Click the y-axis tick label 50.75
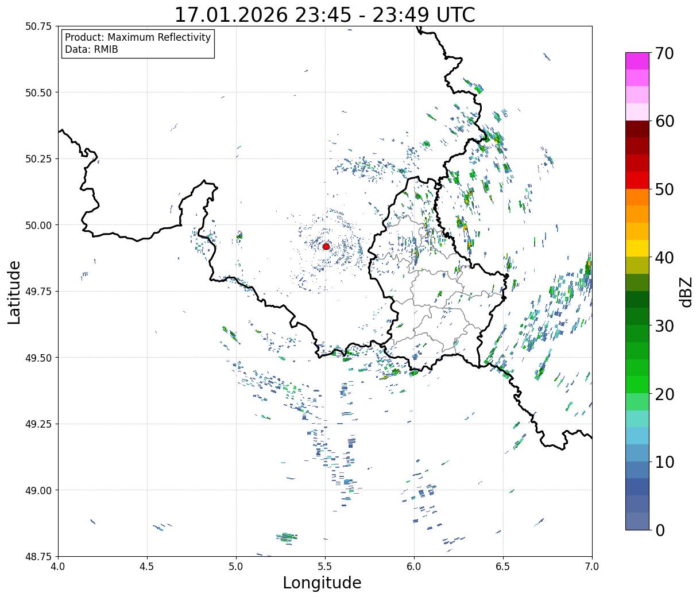The image size is (700, 597). point(38,26)
